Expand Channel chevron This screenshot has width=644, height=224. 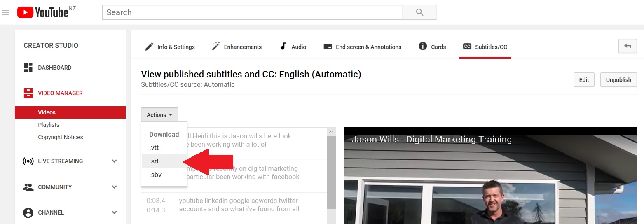click(x=114, y=212)
